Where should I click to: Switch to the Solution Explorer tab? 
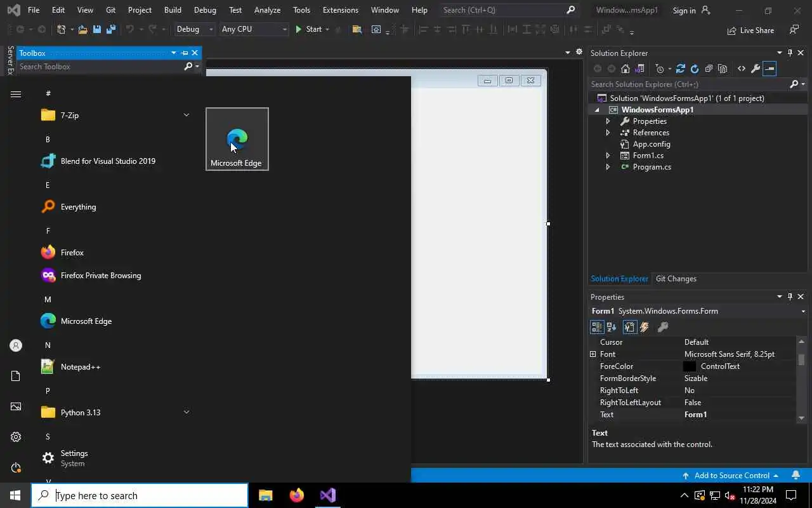click(x=619, y=278)
